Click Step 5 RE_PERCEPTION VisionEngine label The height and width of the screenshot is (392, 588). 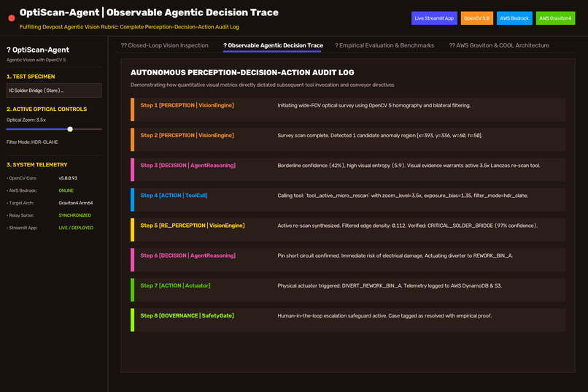[x=193, y=226]
